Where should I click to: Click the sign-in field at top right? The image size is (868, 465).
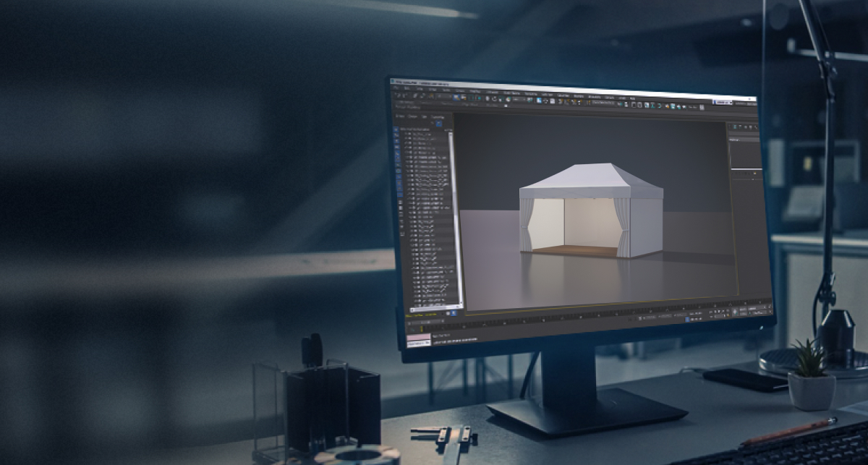click(x=723, y=102)
